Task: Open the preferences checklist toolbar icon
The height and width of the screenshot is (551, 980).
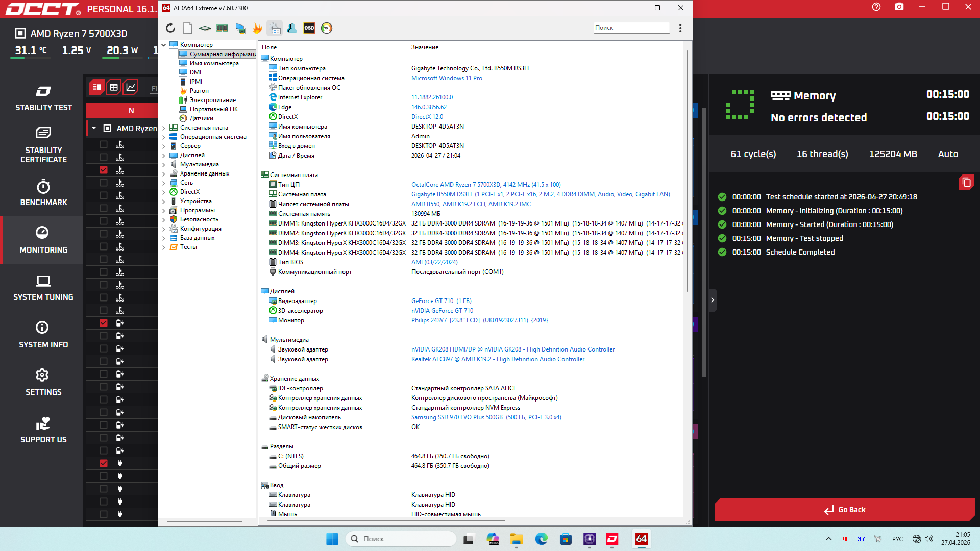Action: [x=275, y=28]
